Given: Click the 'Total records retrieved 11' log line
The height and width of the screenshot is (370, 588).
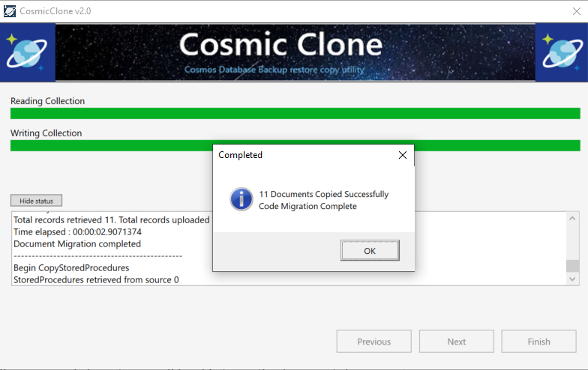Looking at the screenshot, I should 111,220.
